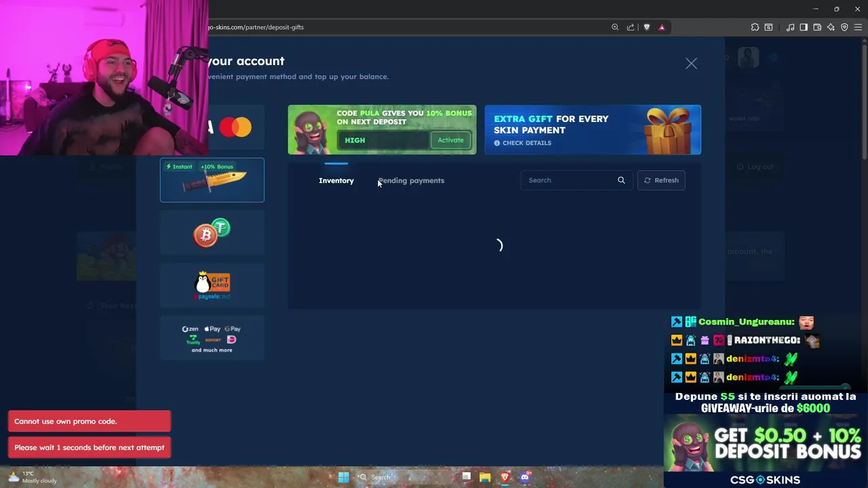Open Discord from the taskbar
Screen dimensions: 868x488
click(x=524, y=477)
